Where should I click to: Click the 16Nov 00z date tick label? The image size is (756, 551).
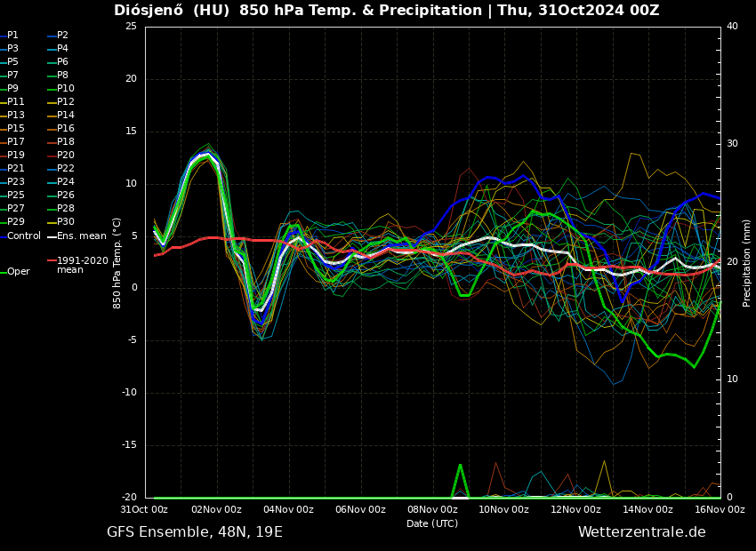719,510
